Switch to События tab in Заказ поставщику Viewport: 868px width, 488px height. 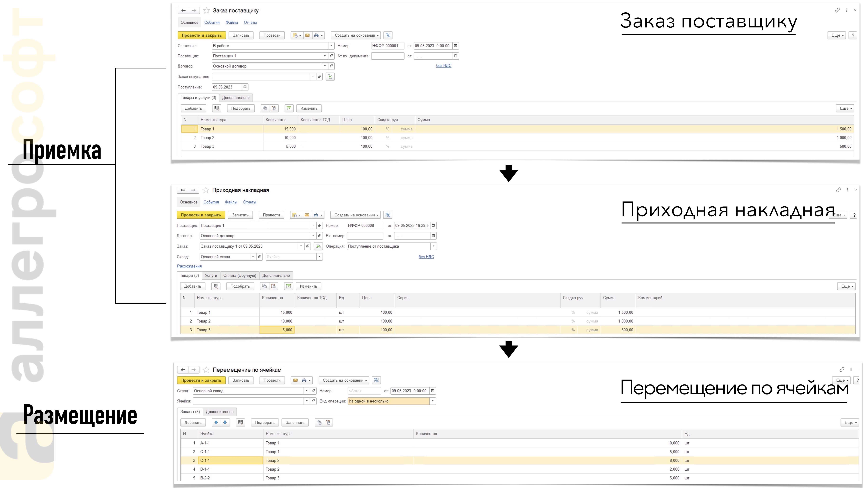212,23
